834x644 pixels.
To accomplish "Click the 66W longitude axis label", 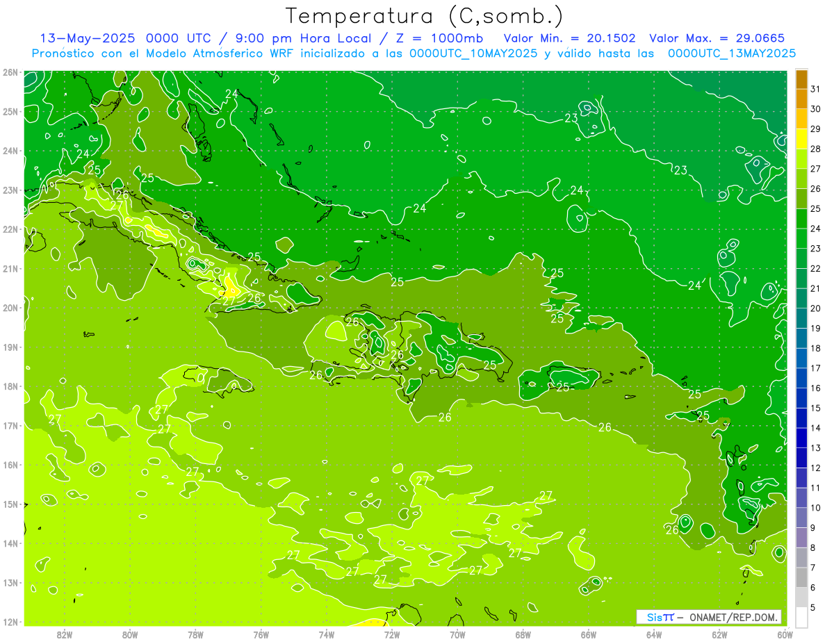I will [589, 634].
